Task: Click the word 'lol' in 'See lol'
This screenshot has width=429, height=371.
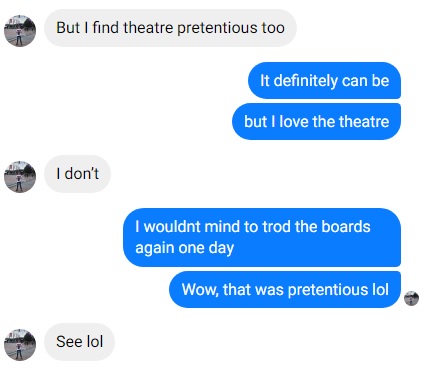Action: 95,342
